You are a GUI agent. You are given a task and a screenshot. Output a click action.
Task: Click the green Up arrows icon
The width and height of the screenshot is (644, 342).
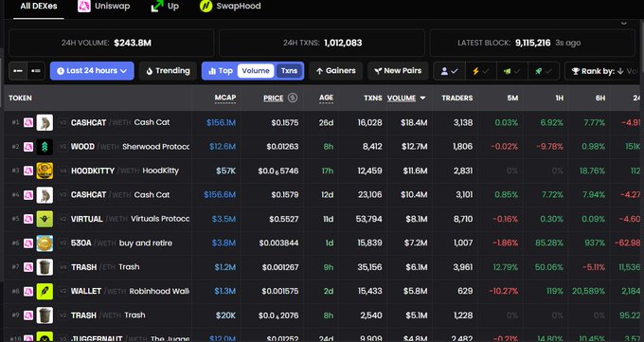click(x=157, y=6)
